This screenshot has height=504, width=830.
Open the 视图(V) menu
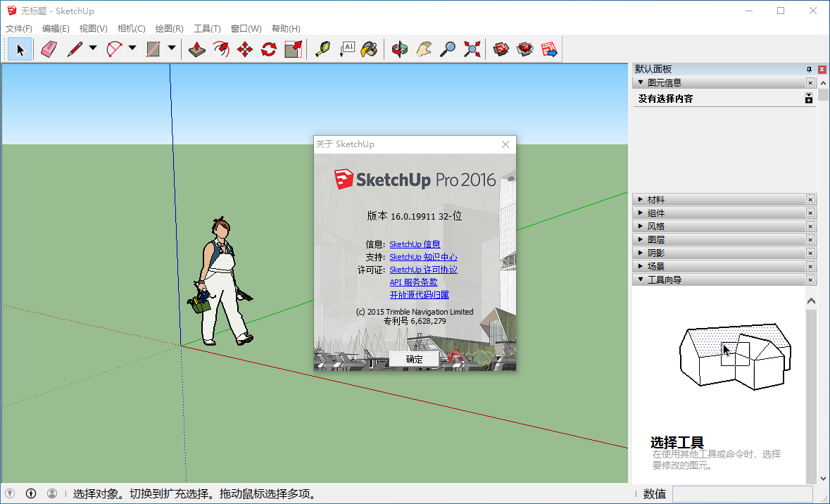tap(93, 29)
